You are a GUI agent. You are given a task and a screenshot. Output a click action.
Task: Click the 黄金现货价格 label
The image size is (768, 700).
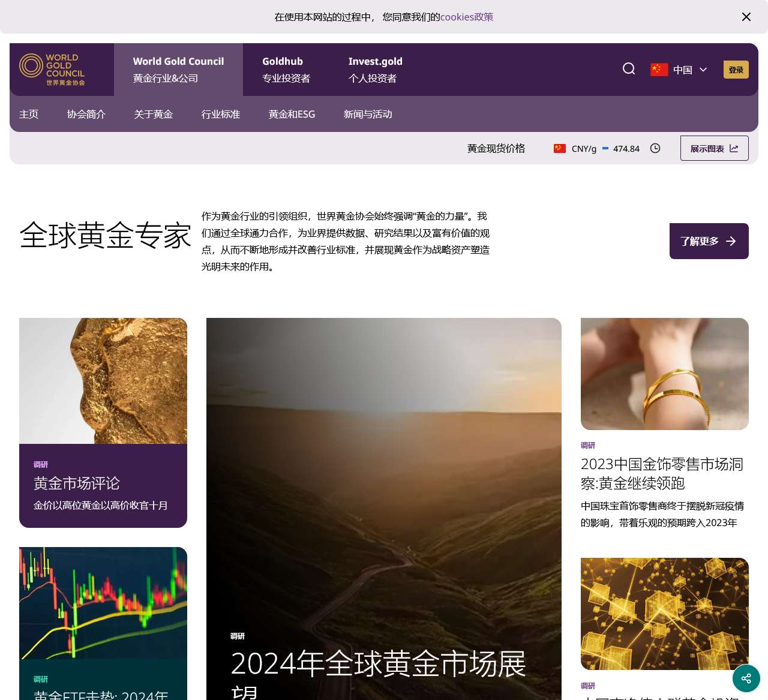pos(496,148)
